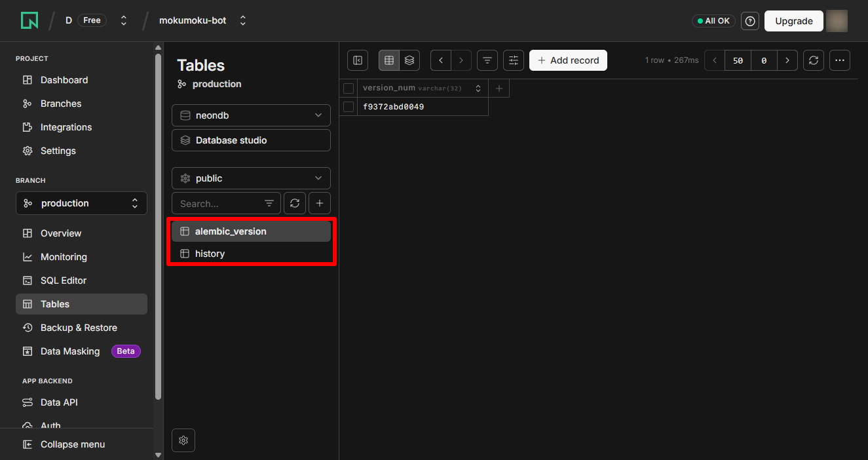Click the Add record button
This screenshot has width=868, height=460.
pos(568,60)
